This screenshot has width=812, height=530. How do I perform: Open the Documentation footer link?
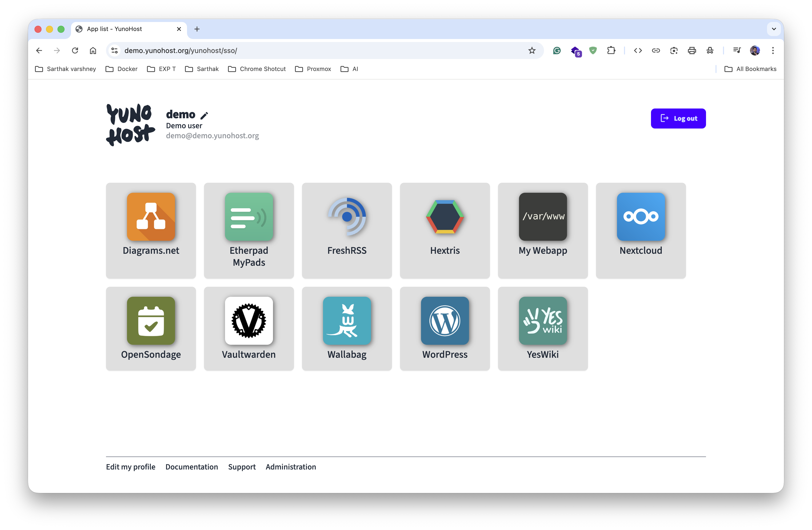tap(191, 466)
